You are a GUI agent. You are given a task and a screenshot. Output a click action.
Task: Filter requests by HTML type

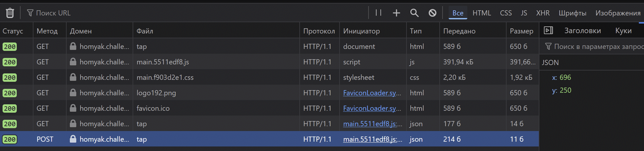(482, 13)
